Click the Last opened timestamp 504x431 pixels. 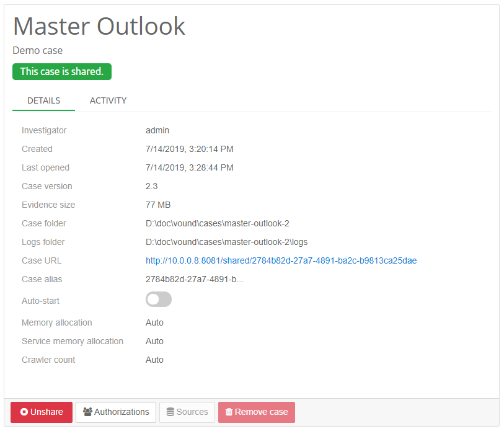pos(189,167)
